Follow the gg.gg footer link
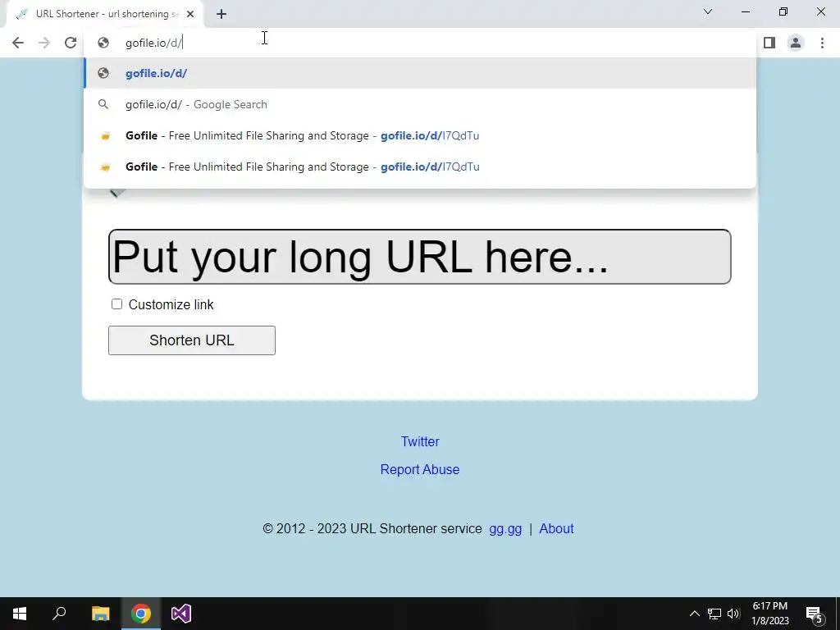Image resolution: width=840 pixels, height=630 pixels. pos(505,529)
